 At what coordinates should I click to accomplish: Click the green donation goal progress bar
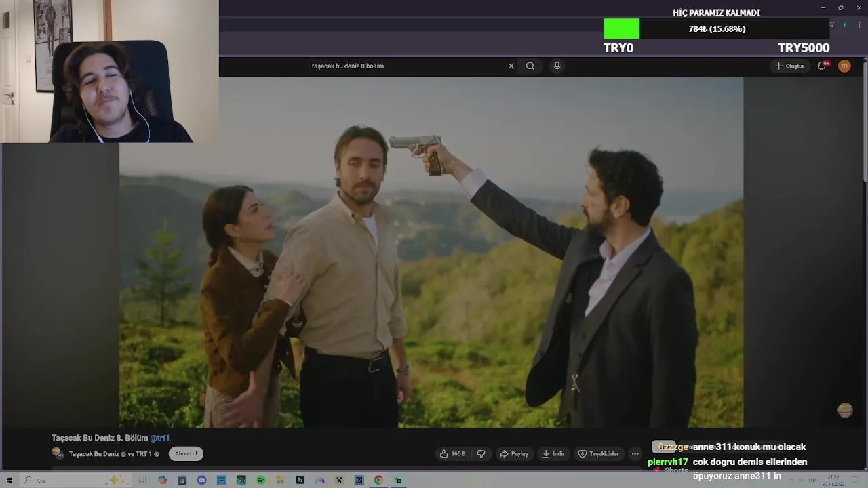point(621,28)
